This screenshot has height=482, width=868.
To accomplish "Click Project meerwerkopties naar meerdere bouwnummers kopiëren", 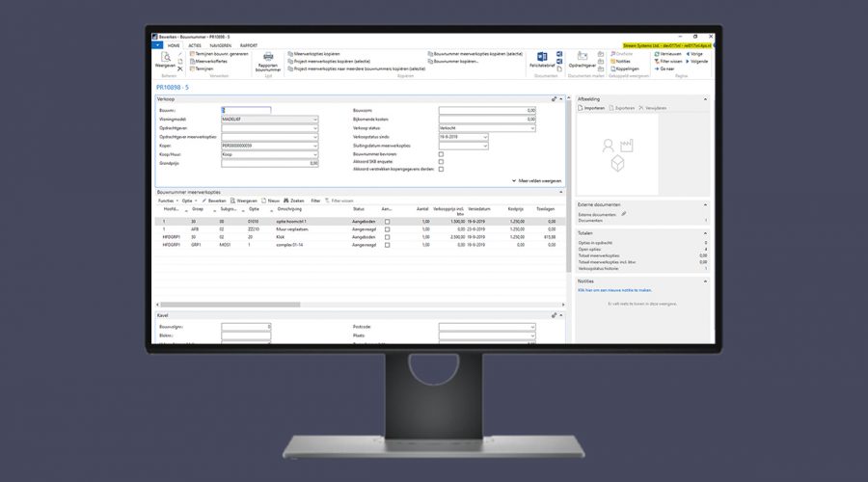I will [357, 68].
